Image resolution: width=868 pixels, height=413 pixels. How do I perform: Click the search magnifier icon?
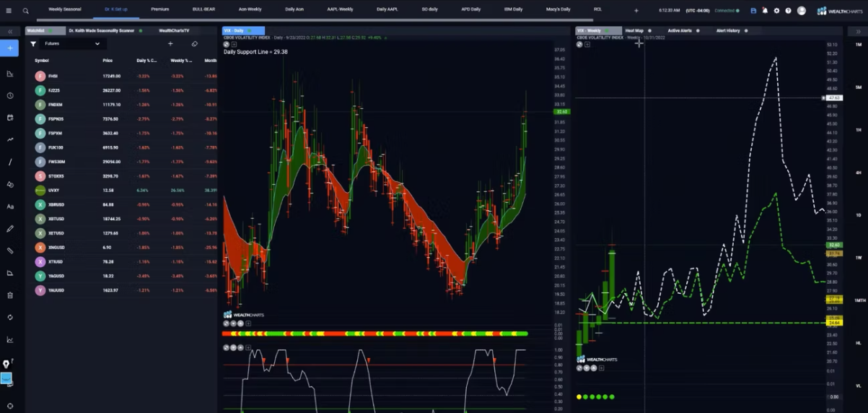[25, 11]
